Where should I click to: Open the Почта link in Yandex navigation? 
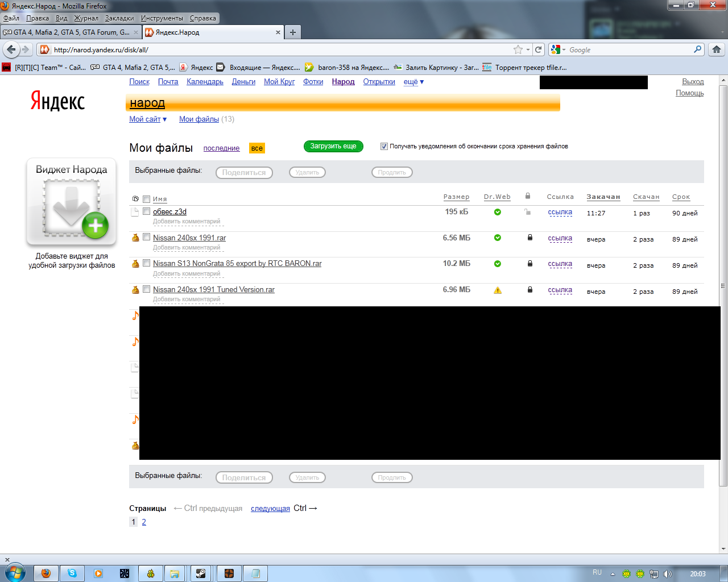pyautogui.click(x=168, y=82)
